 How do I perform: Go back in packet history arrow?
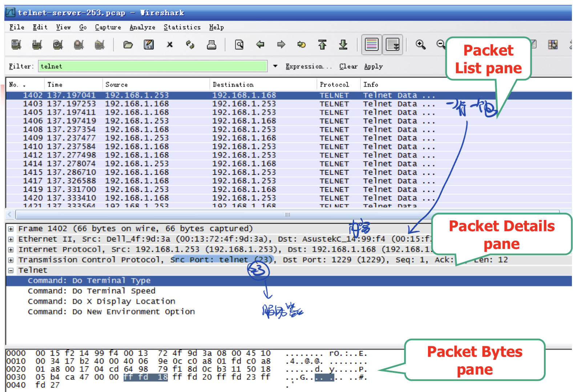(260, 45)
